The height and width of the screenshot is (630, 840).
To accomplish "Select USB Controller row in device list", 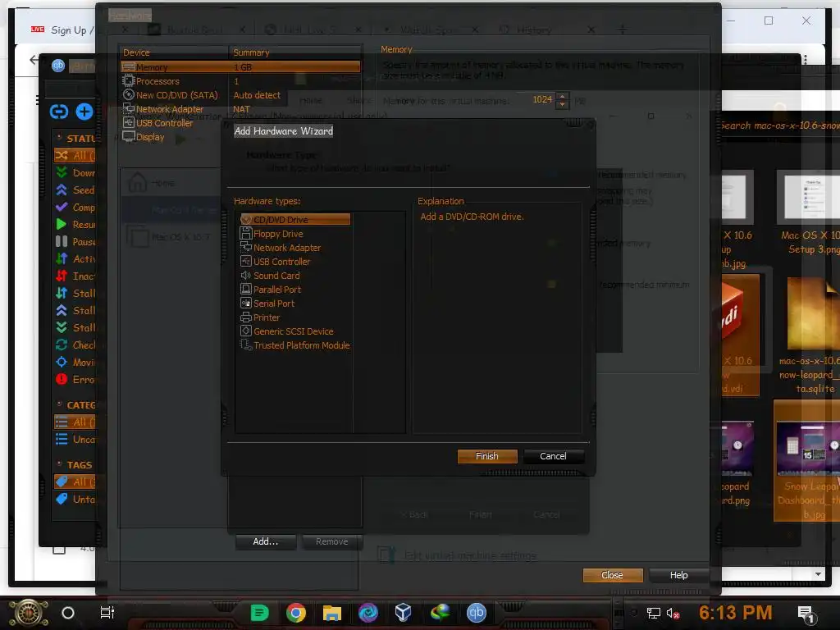I will [x=240, y=123].
